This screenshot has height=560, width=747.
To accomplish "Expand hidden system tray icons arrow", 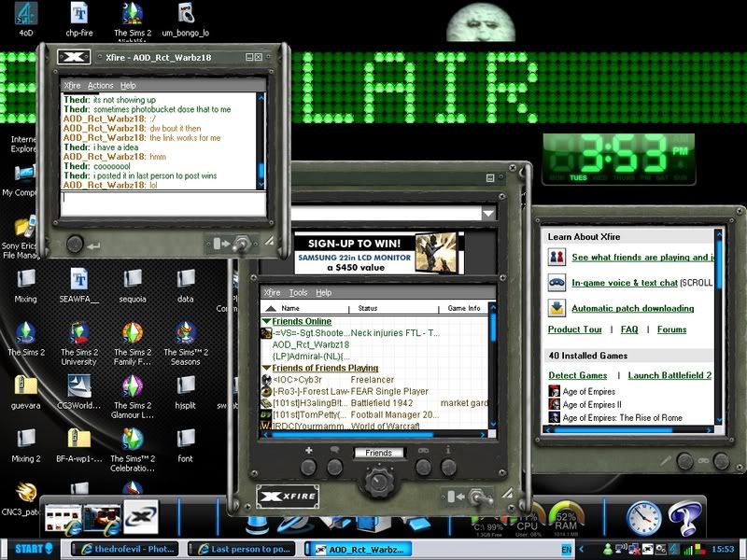I will click(x=582, y=549).
